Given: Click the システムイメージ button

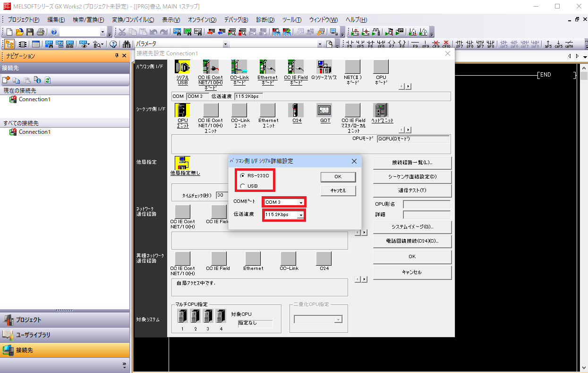Looking at the screenshot, I should point(412,227).
